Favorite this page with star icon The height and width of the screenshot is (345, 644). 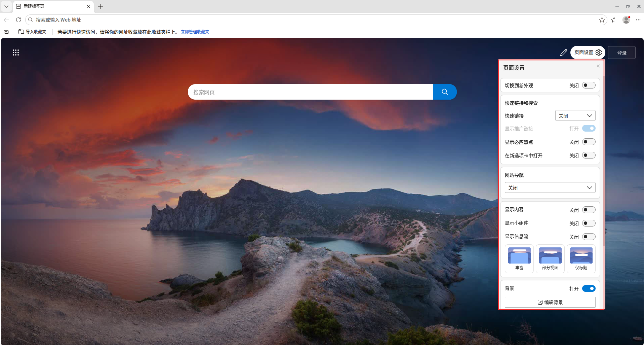[602, 20]
